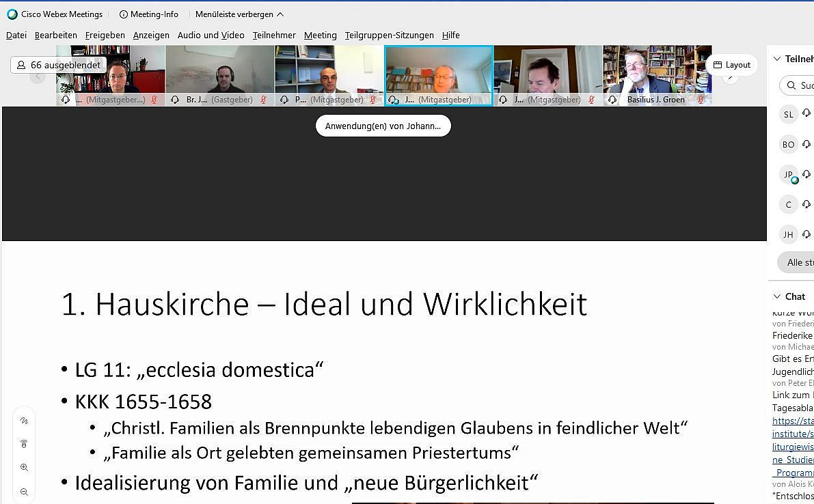This screenshot has height=504, width=814.
Task: Click the Meeting-Info icon
Action: 124,14
